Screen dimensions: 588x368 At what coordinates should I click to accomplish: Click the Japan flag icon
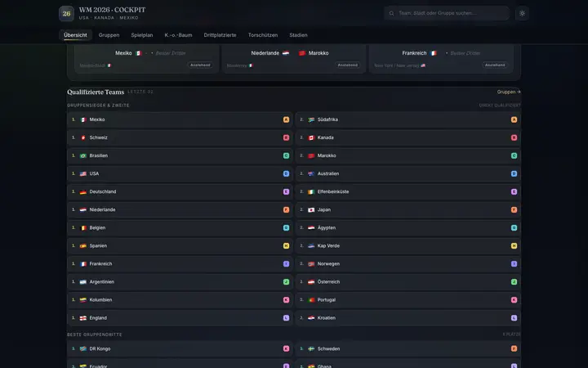311,210
